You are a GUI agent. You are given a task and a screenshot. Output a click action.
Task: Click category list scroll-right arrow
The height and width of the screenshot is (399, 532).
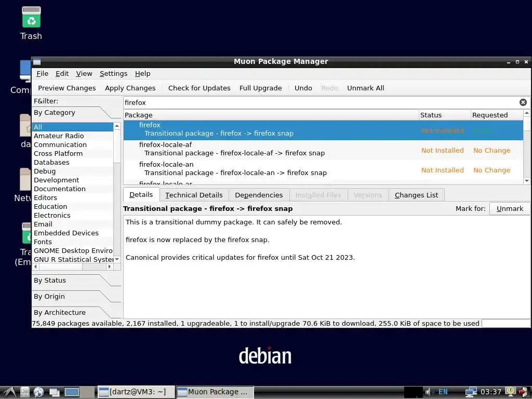point(110,267)
